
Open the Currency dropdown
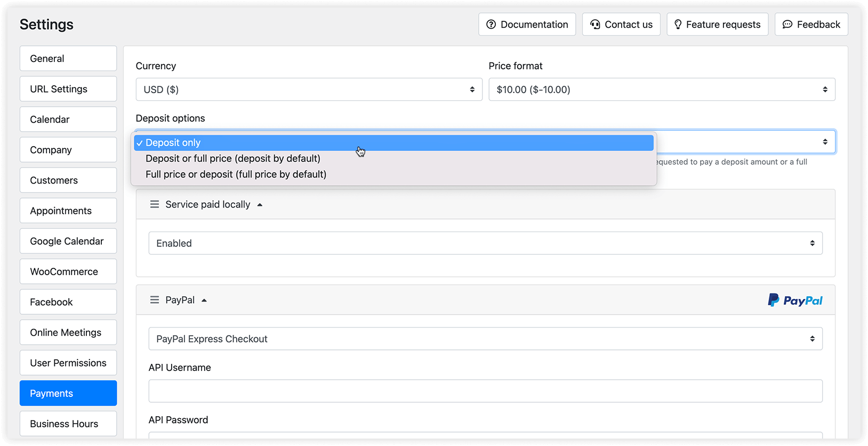[309, 90]
